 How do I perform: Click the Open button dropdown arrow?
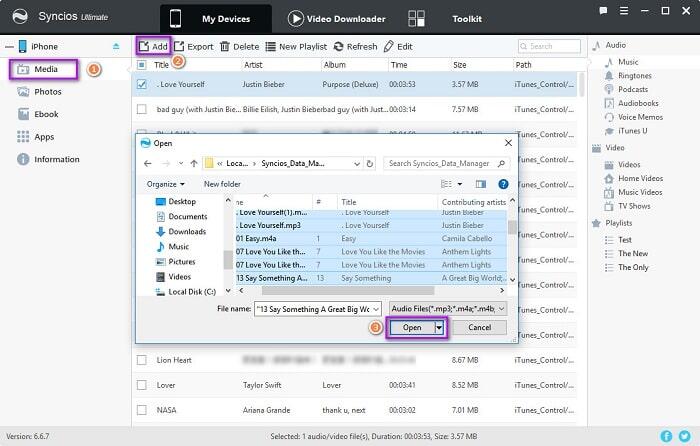pyautogui.click(x=439, y=328)
